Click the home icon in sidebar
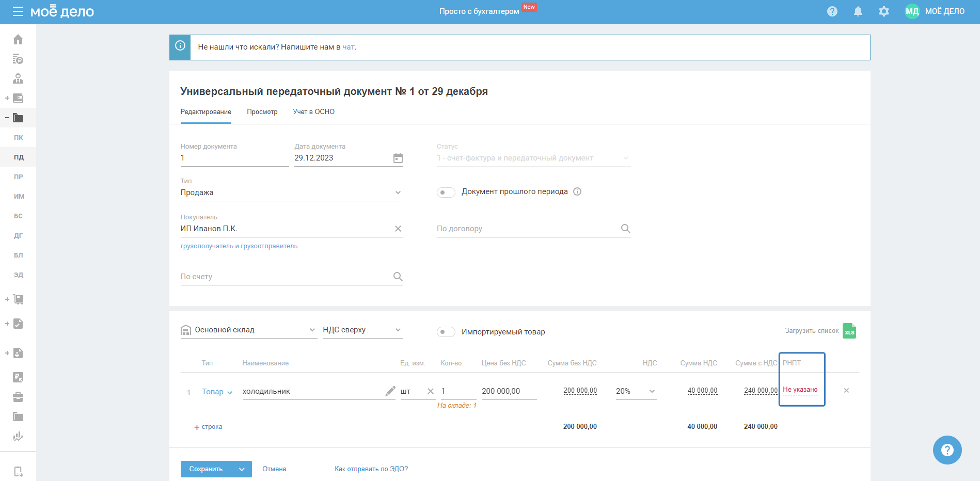Viewport: 980px width, 481px height. coord(18,40)
